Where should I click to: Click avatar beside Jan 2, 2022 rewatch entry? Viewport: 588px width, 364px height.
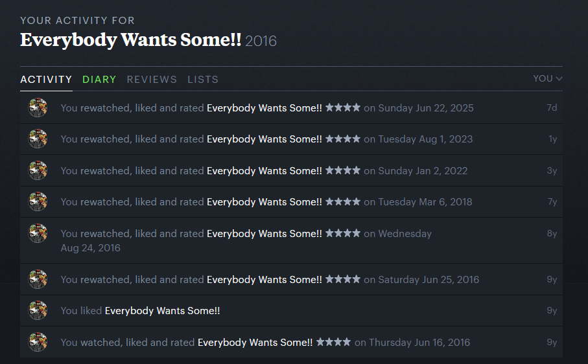(38, 170)
